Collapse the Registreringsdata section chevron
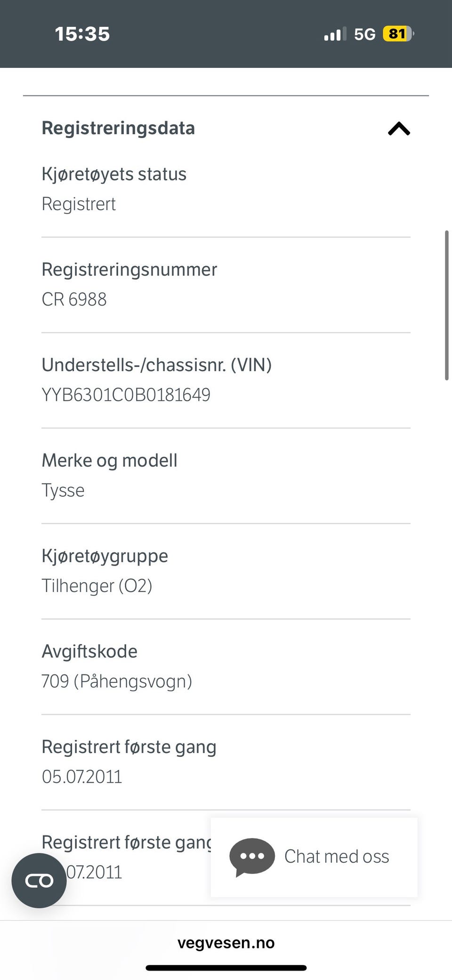Viewport: 452px width, 980px height. click(x=399, y=129)
